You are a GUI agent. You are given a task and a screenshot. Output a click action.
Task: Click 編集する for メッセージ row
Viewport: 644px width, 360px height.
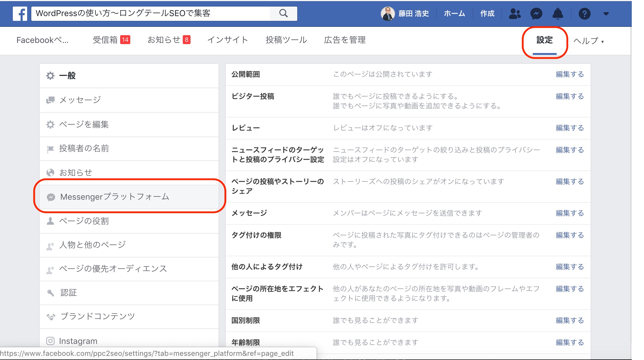[570, 213]
